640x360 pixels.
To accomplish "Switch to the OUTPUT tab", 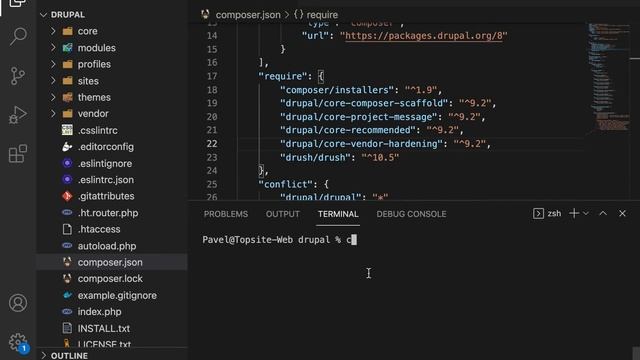I will 282,214.
